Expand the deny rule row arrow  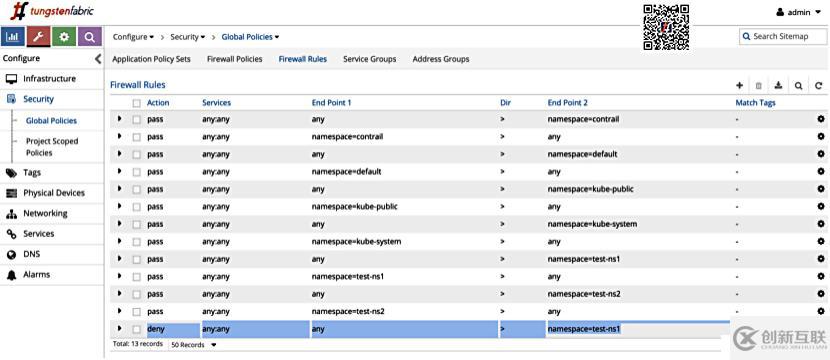[x=119, y=329]
